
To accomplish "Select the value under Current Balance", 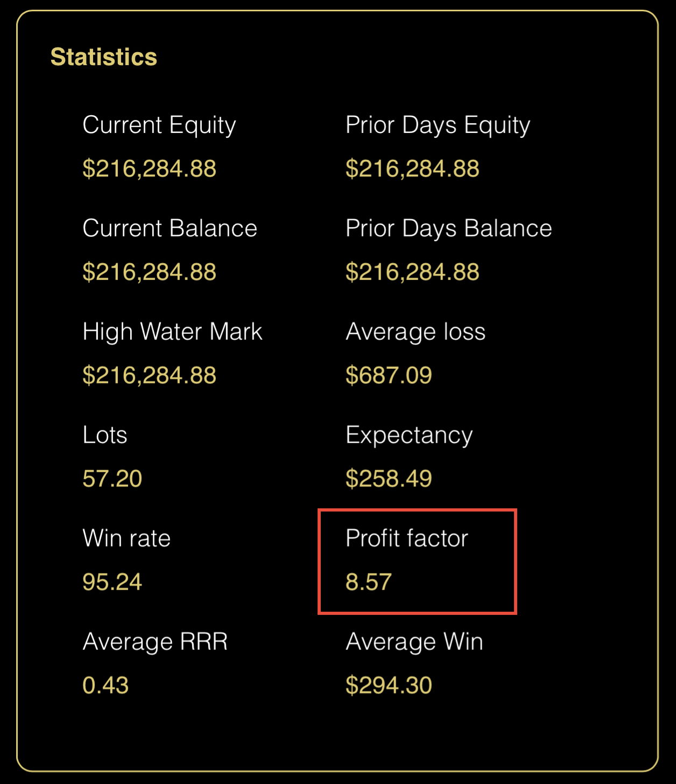I will [149, 272].
